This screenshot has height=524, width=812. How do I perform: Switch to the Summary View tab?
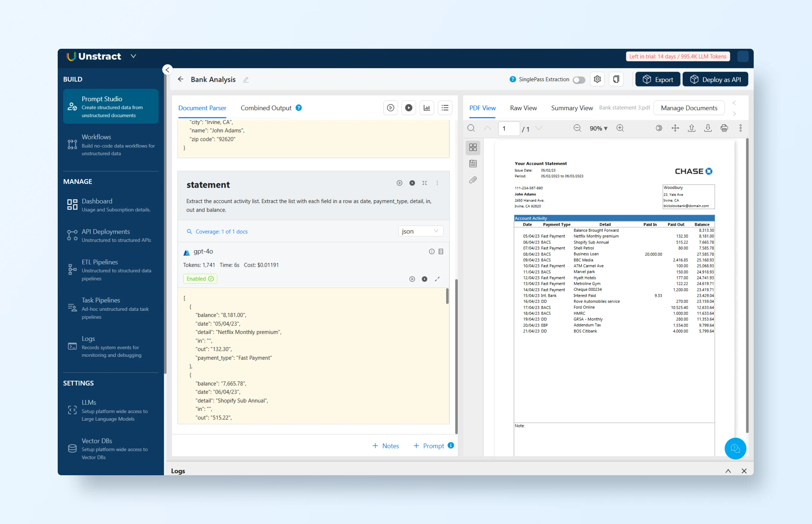[x=571, y=108]
